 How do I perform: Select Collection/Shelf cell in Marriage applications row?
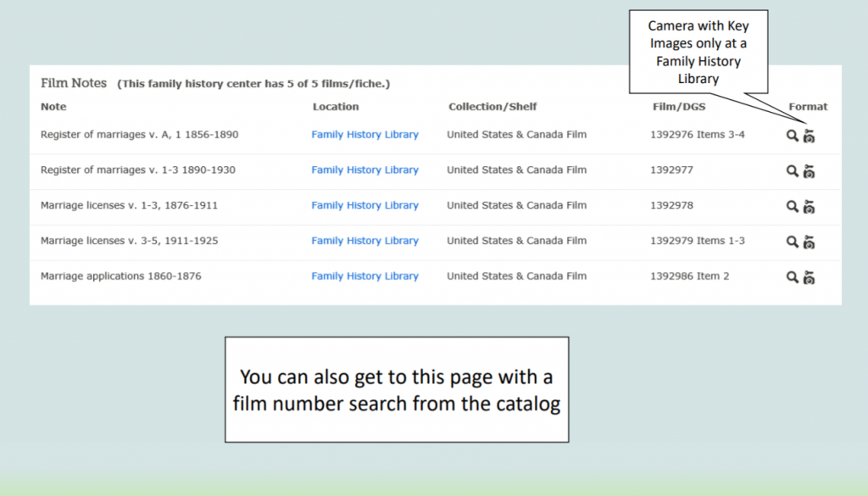point(517,276)
